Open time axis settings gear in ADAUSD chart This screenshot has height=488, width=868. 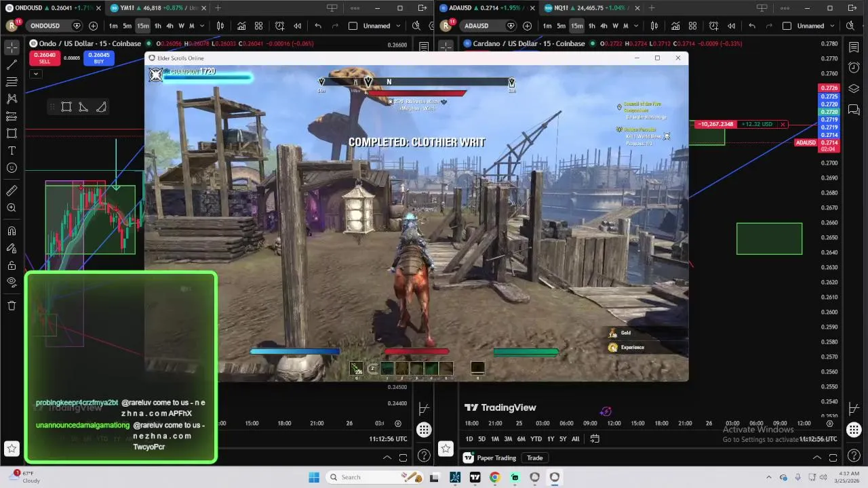(829, 423)
